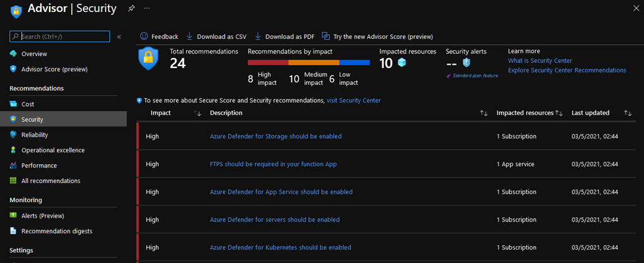Screen dimensions: 644x263
Task: Open Overview in the sidebar
Action: tap(34, 54)
